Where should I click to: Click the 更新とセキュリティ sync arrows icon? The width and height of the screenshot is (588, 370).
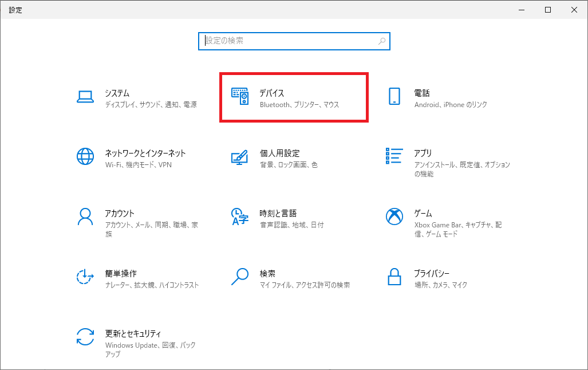(85, 337)
